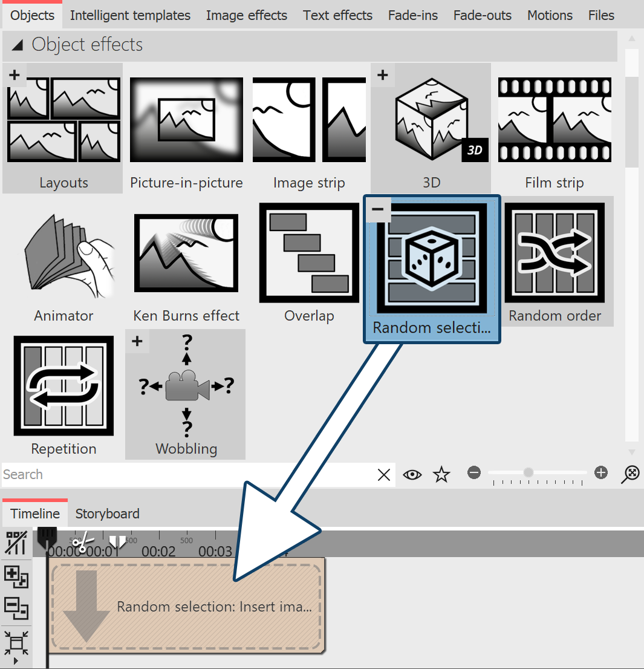Expand the 3D group plus button
Screen dimensions: 644x669
coord(382,75)
